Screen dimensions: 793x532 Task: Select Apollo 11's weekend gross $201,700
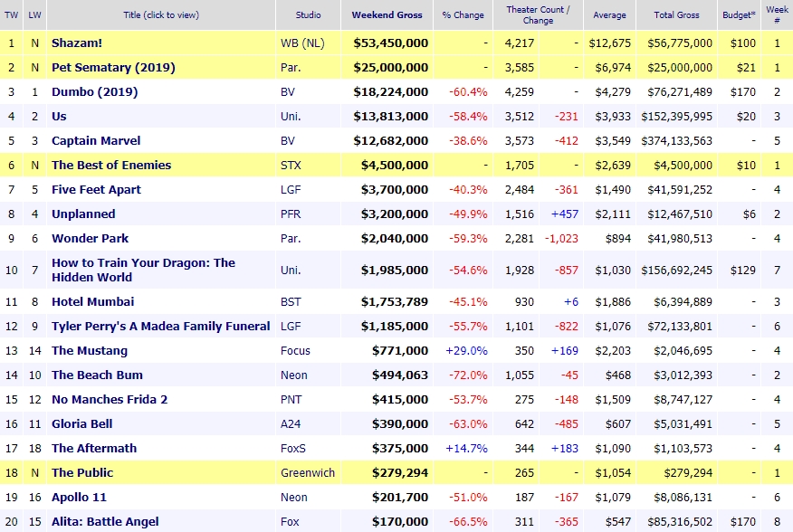coord(400,497)
